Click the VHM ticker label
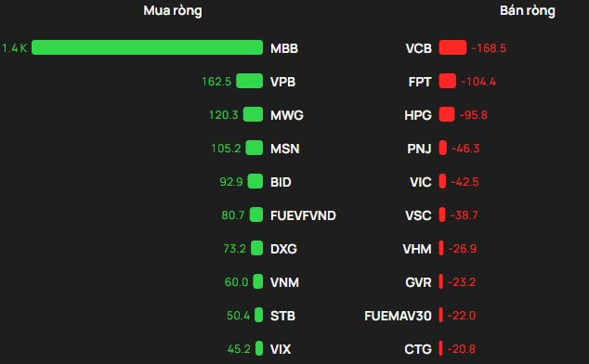Screen dimensions: 589x364 pyautogui.click(x=417, y=249)
